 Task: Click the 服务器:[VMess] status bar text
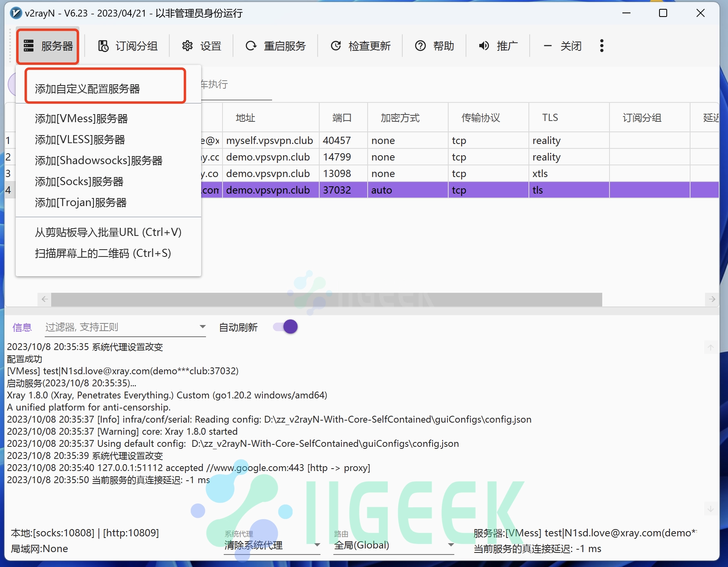(x=585, y=533)
